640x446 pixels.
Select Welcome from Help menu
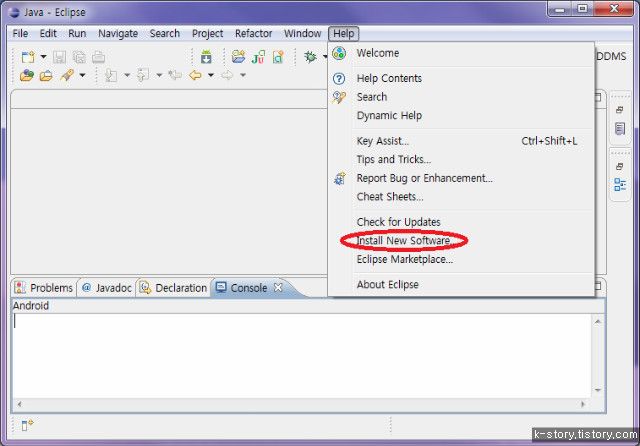click(x=461, y=53)
